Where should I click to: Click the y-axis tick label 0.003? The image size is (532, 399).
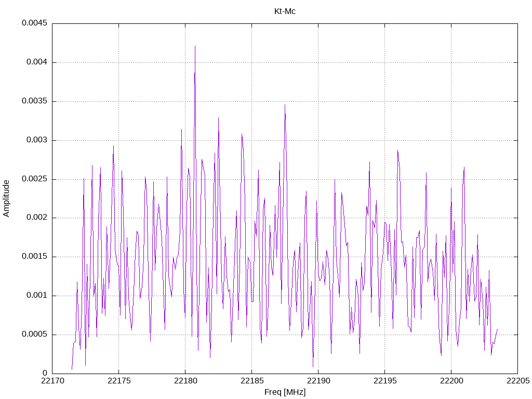[x=37, y=140]
